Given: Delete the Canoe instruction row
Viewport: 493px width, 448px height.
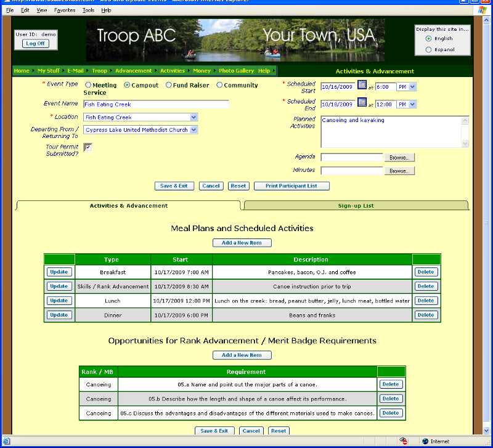Looking at the screenshot, I should [426, 286].
